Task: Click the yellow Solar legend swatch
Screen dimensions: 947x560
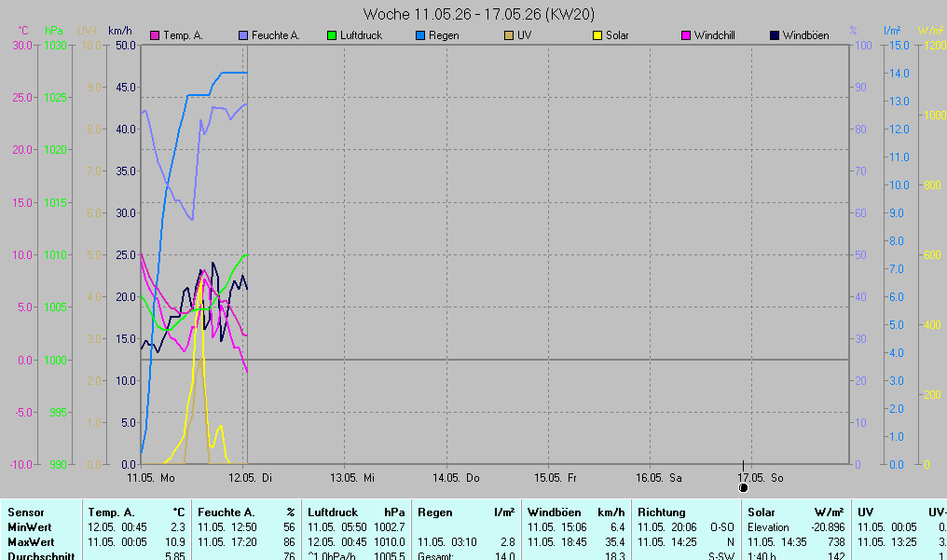Action: pyautogui.click(x=597, y=35)
